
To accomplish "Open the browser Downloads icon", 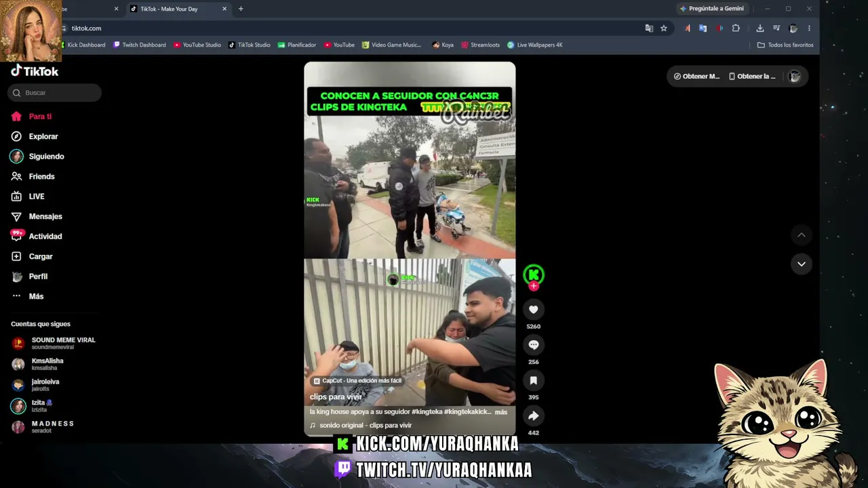I will coord(760,28).
